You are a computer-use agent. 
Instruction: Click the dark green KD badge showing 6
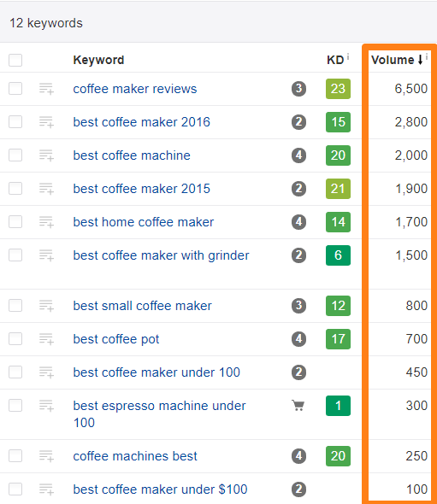pyautogui.click(x=338, y=255)
